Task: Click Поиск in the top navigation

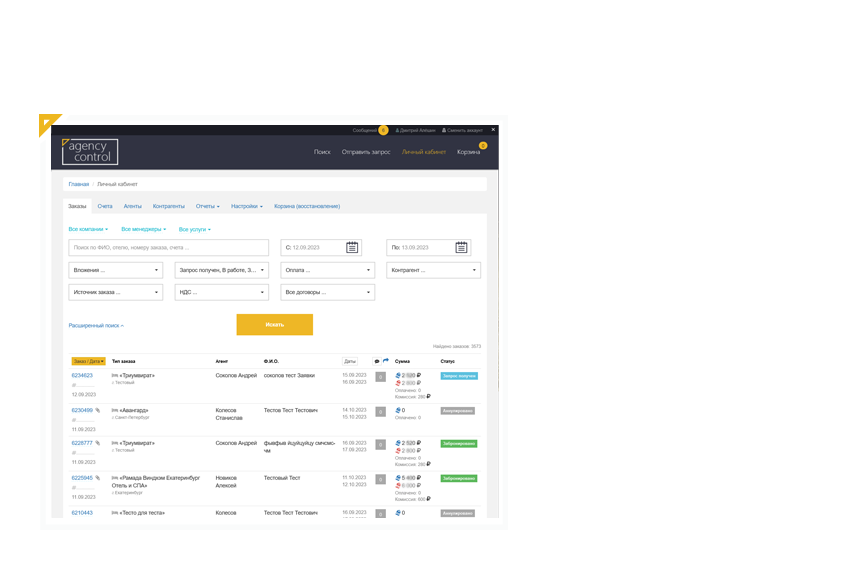Action: pyautogui.click(x=322, y=152)
